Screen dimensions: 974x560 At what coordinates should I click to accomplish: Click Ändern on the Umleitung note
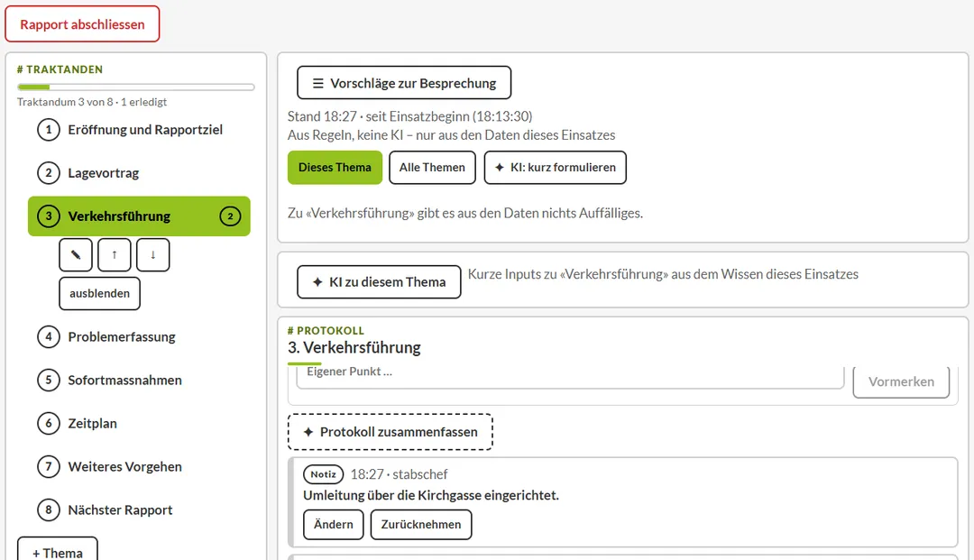point(334,525)
